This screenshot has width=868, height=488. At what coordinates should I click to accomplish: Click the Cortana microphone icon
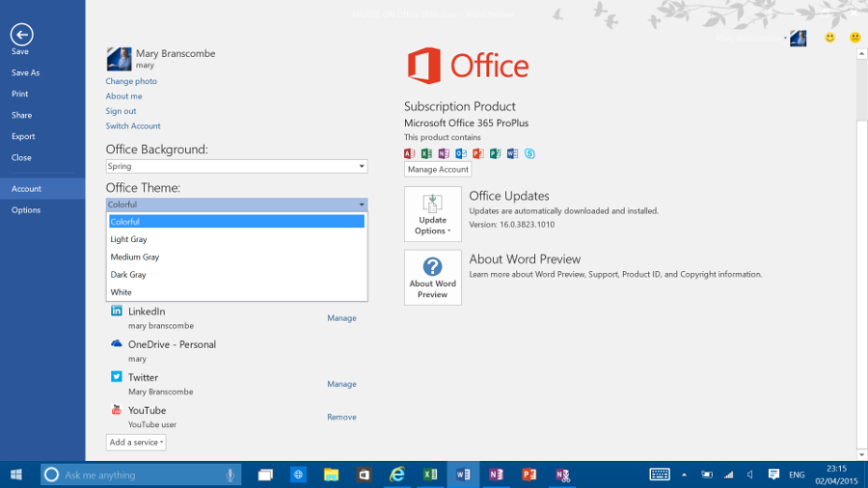point(230,474)
